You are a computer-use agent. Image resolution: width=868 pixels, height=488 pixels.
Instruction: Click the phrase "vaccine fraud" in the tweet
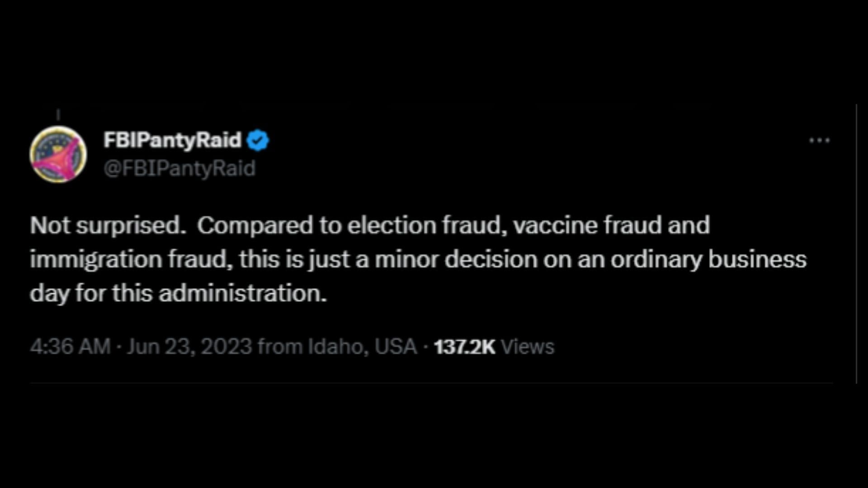click(587, 225)
